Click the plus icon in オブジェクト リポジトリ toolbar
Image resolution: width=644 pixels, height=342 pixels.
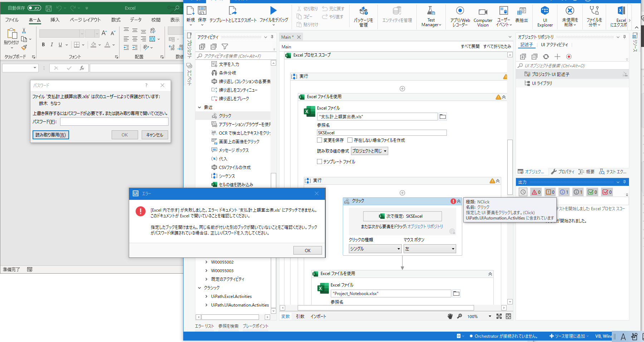click(x=557, y=57)
